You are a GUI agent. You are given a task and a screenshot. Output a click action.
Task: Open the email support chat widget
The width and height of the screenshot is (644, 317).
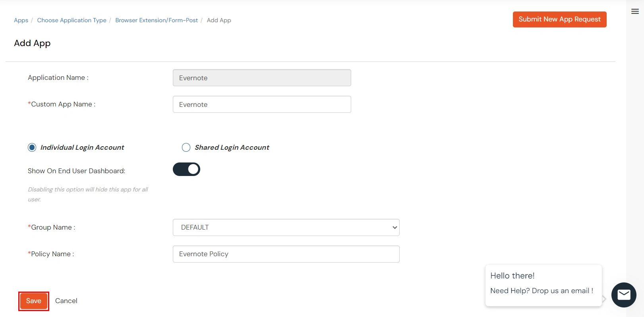click(x=623, y=295)
